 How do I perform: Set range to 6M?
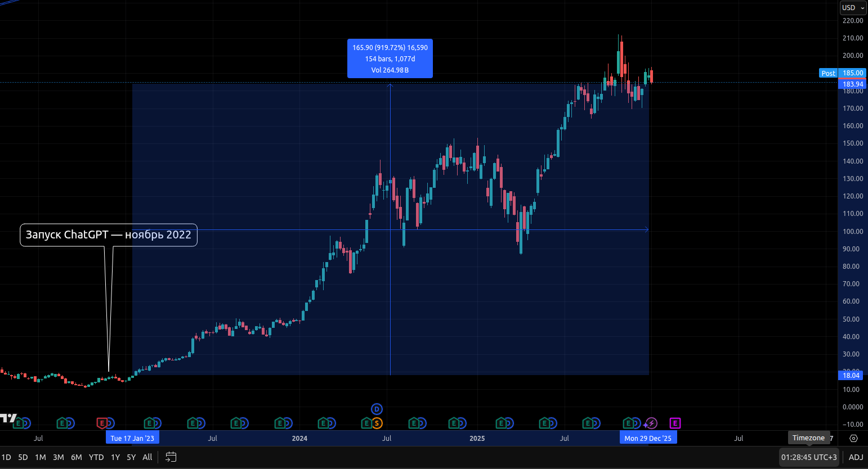[x=77, y=457]
